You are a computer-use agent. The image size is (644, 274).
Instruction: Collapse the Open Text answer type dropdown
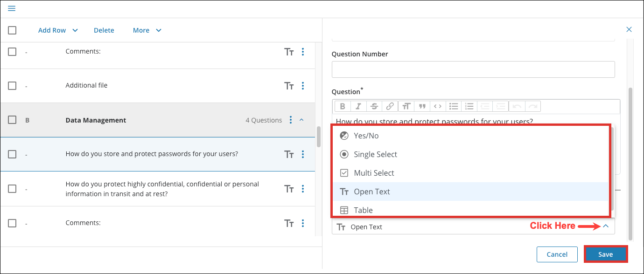605,226
